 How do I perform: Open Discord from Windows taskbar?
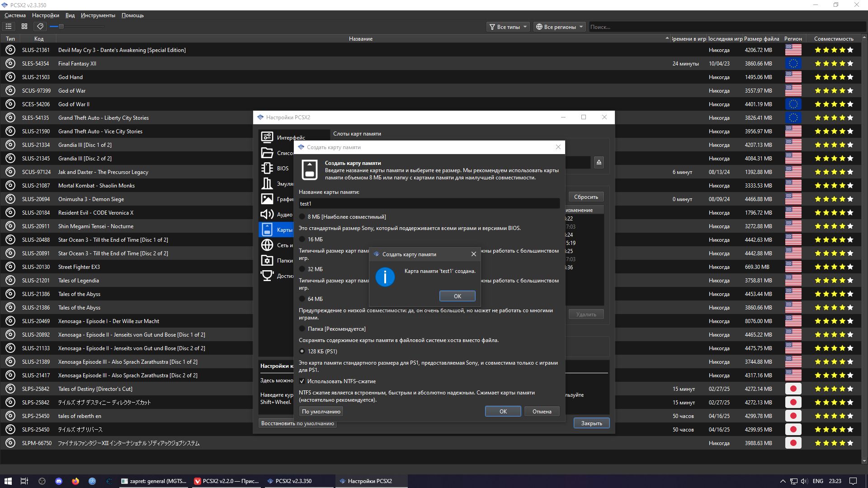(59, 481)
